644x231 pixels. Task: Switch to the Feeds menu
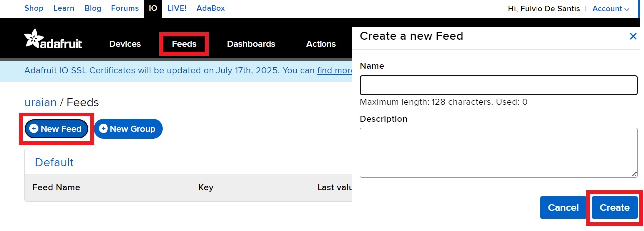184,44
